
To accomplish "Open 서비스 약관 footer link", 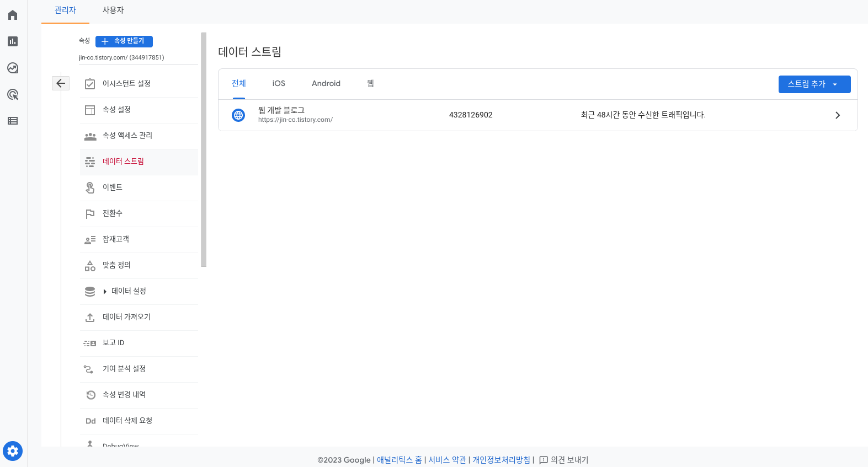I will click(x=448, y=460).
